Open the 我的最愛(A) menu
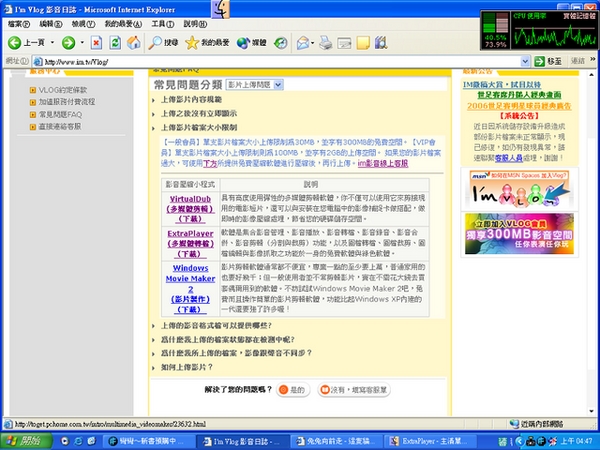600x450 pixels. (x=123, y=24)
